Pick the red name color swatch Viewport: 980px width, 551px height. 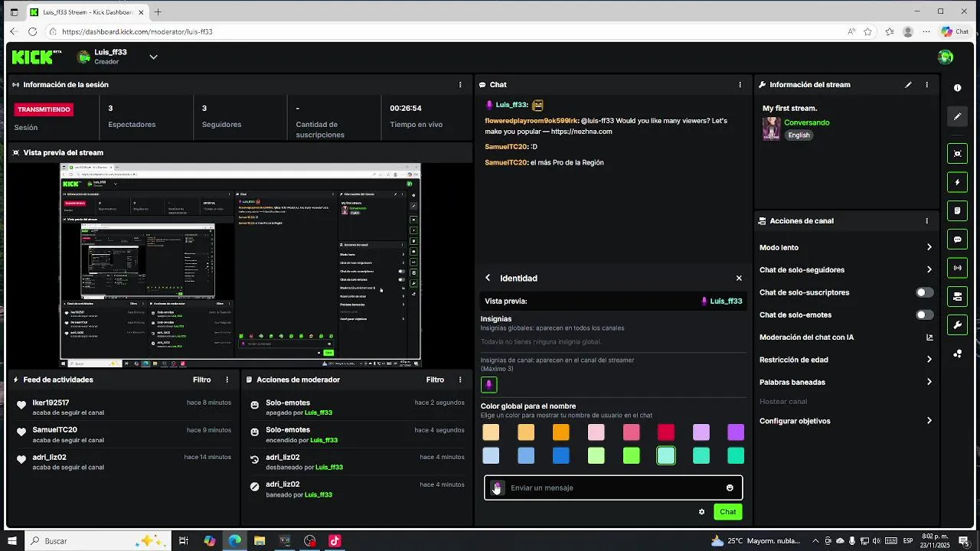point(666,433)
